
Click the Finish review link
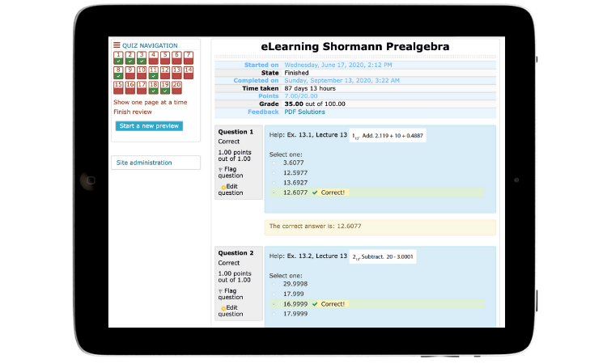pyautogui.click(x=132, y=112)
